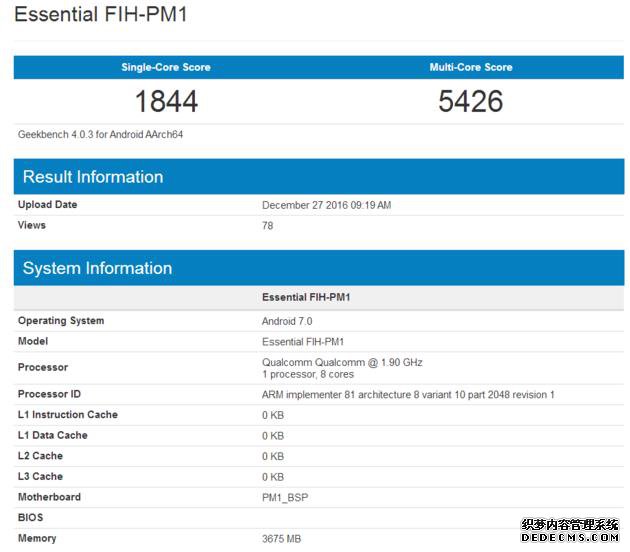Select the Processor ID row label
The image size is (630, 552).
(x=50, y=394)
